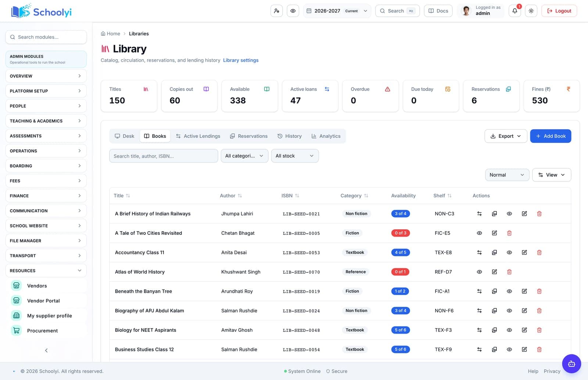Click eye icon for Atlas of World History
Screen dimensions: 588x380
[x=479, y=272]
